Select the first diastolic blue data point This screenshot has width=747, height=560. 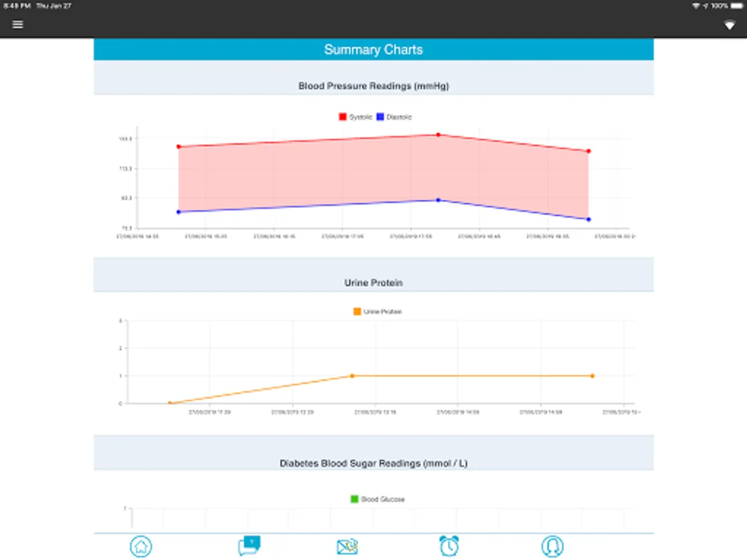pyautogui.click(x=179, y=212)
